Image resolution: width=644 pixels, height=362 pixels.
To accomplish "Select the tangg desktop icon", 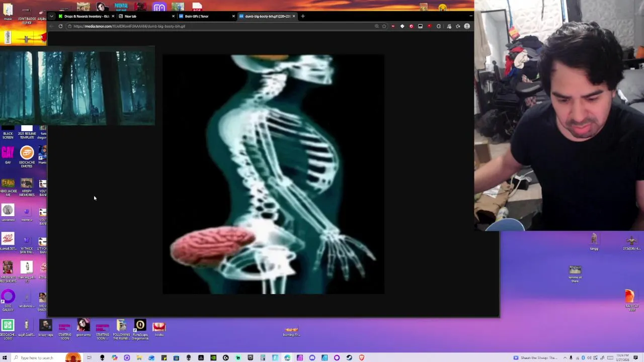I will click(594, 242).
